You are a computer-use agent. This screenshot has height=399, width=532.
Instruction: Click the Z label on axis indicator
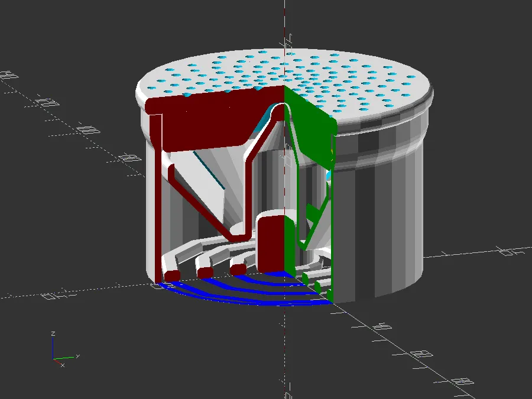click(53, 334)
